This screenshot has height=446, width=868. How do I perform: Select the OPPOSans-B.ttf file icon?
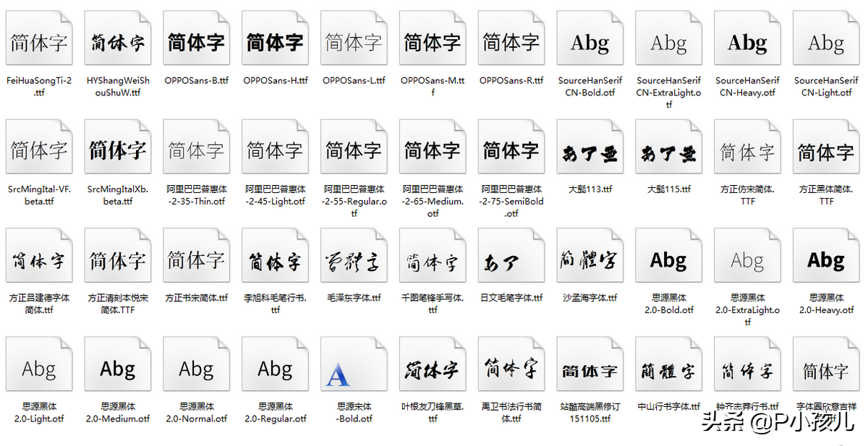point(197,38)
